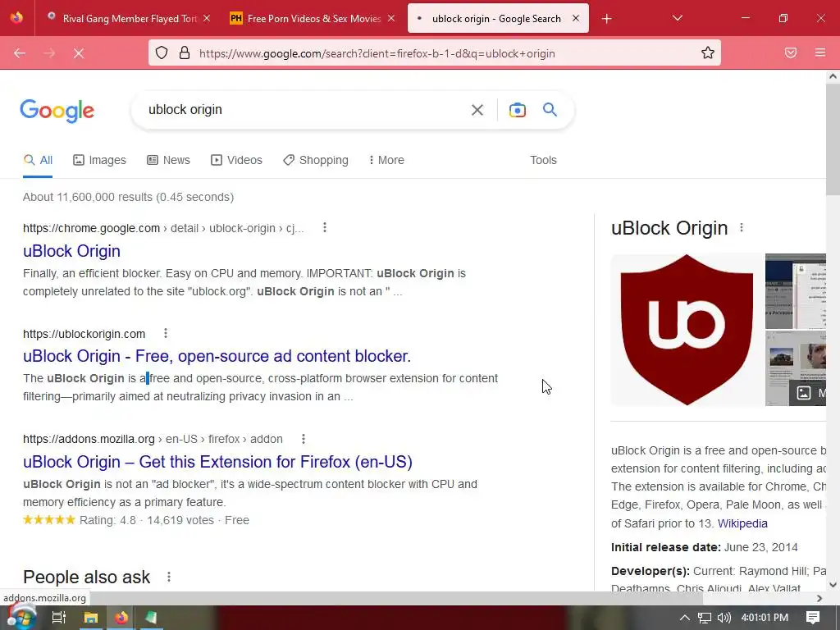The height and width of the screenshot is (630, 840).
Task: Open More images thumbnail in knowledge panel
Action: tap(796, 368)
